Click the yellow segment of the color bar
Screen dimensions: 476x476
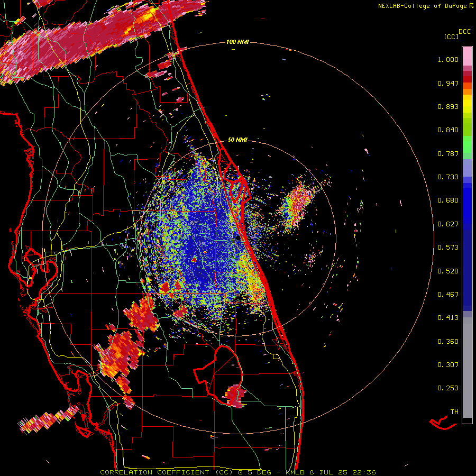click(x=467, y=104)
